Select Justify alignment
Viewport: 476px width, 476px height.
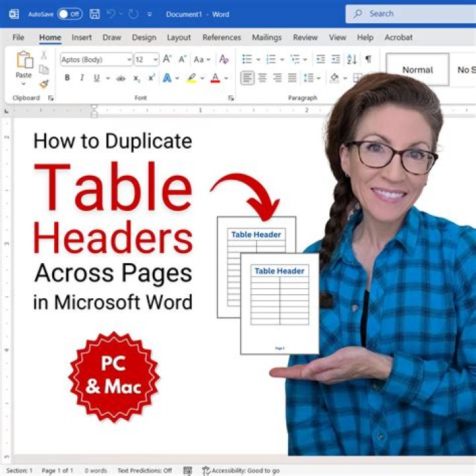292,78
